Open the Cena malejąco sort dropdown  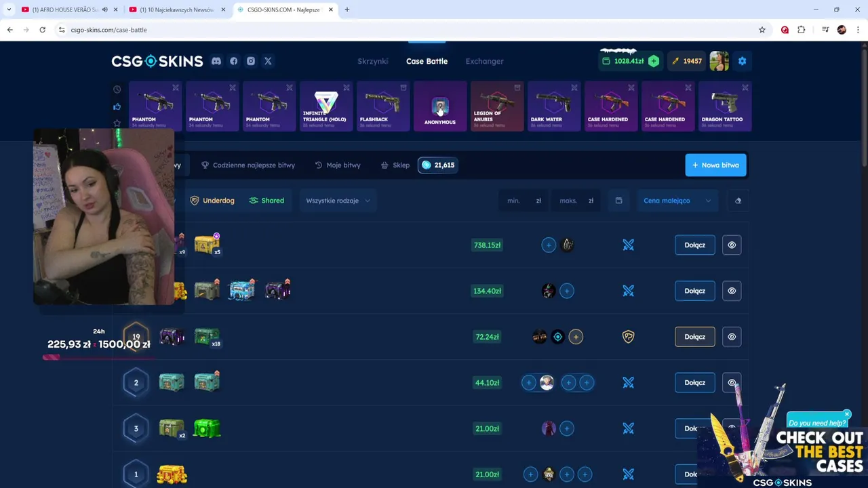[677, 201]
